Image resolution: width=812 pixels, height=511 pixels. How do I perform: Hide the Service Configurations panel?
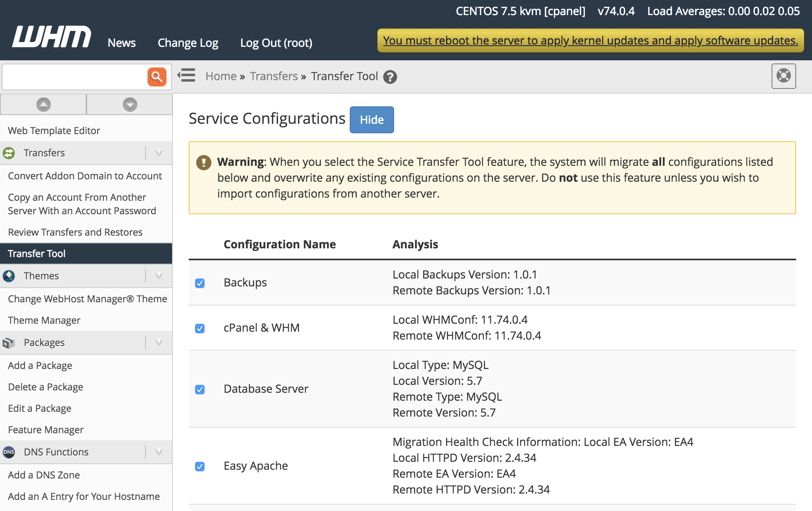[x=371, y=119]
